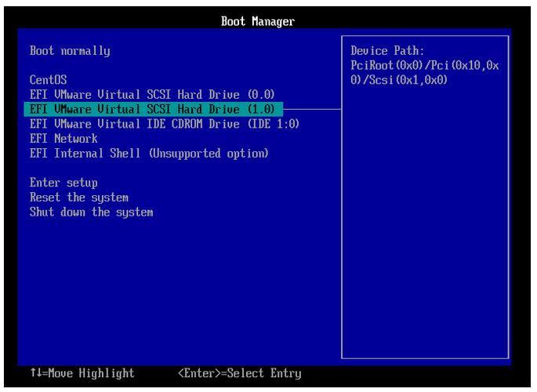Choose Shut down the system

coord(91,212)
